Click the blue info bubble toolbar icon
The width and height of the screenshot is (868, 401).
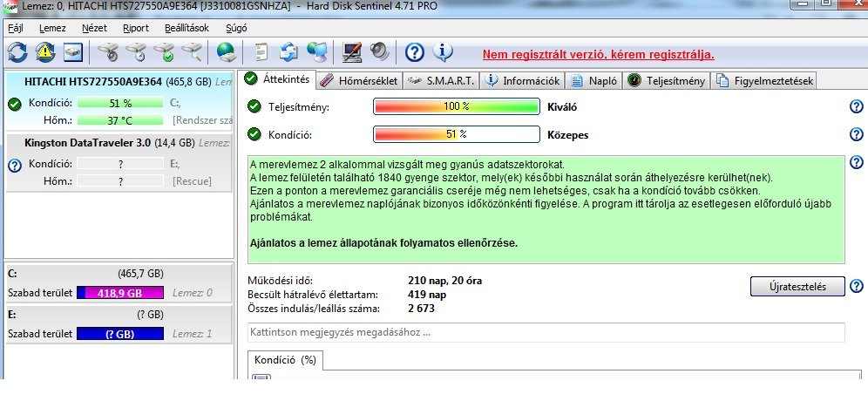(443, 52)
